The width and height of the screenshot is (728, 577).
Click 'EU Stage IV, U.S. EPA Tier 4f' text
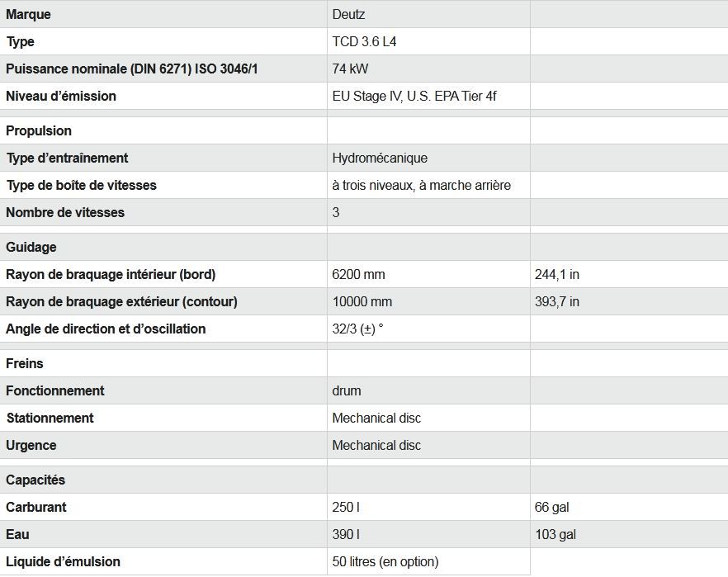[414, 96]
